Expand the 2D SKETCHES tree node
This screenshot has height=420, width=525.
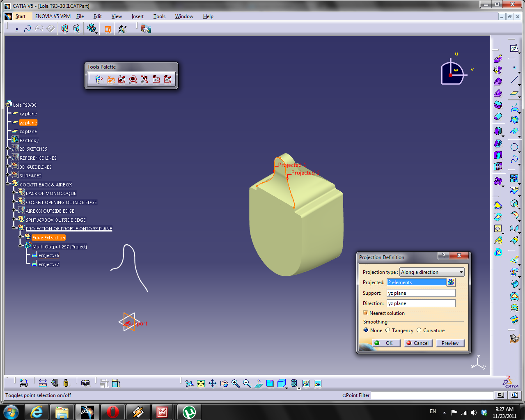7,149
